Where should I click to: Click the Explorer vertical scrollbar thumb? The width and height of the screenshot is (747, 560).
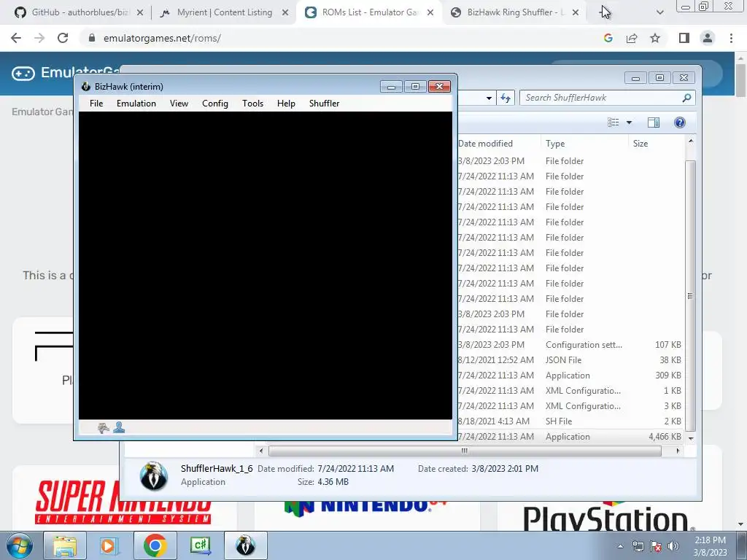[x=690, y=296]
